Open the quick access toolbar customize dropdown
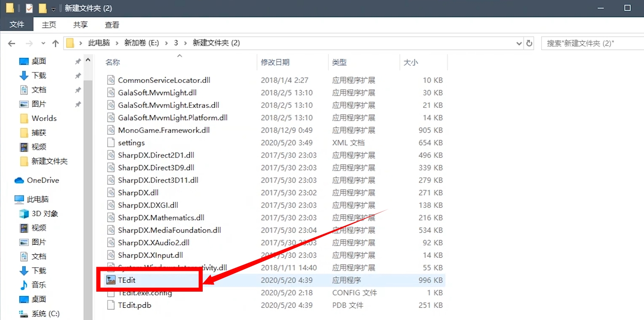Screen dimensions: 644x320 (x=53, y=9)
